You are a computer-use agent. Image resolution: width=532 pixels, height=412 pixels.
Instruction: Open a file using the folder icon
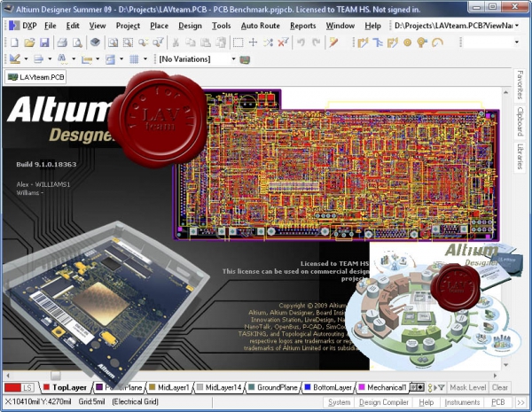point(29,43)
